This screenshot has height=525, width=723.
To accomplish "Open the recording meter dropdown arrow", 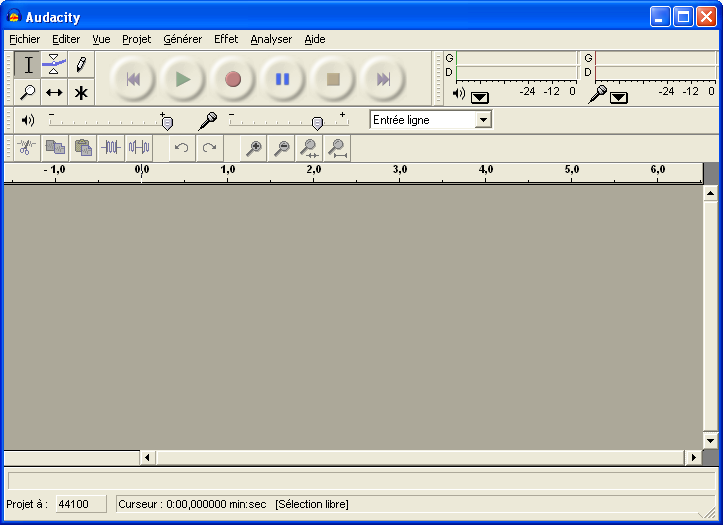I will pos(619,97).
